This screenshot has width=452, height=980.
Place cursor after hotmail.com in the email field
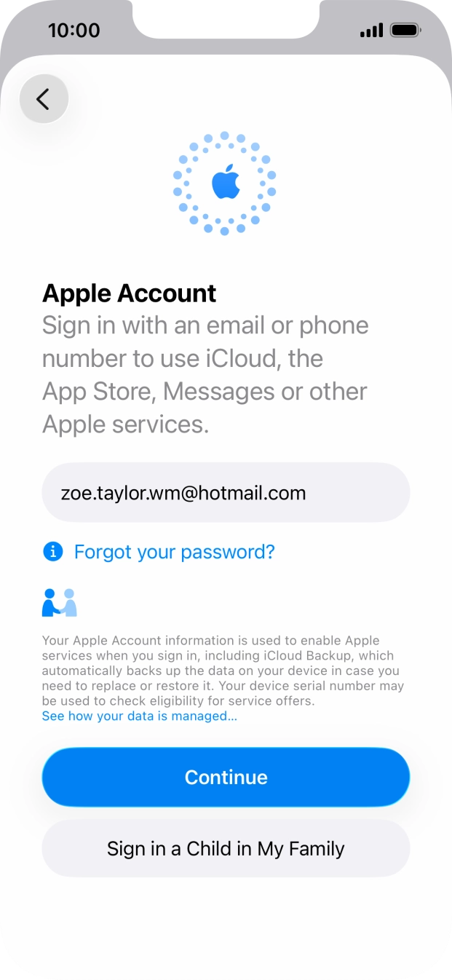click(307, 493)
